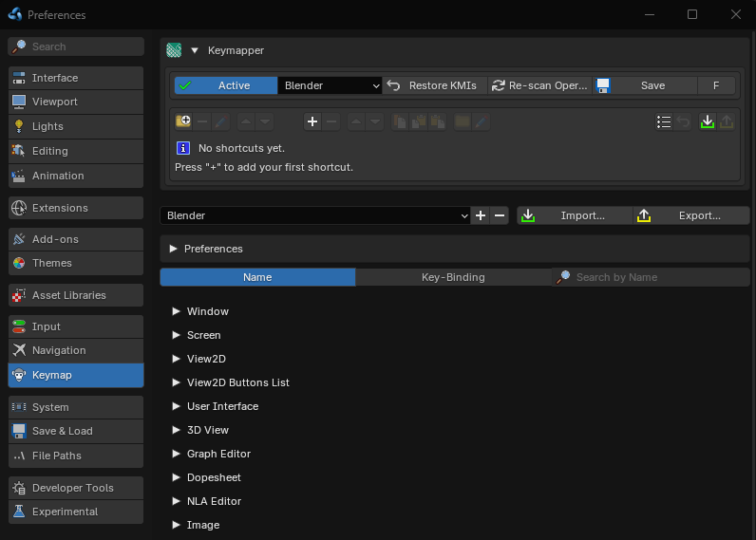Open the Blender keymap preset dropdown
Viewport: 756px width, 540px height.
(315, 215)
